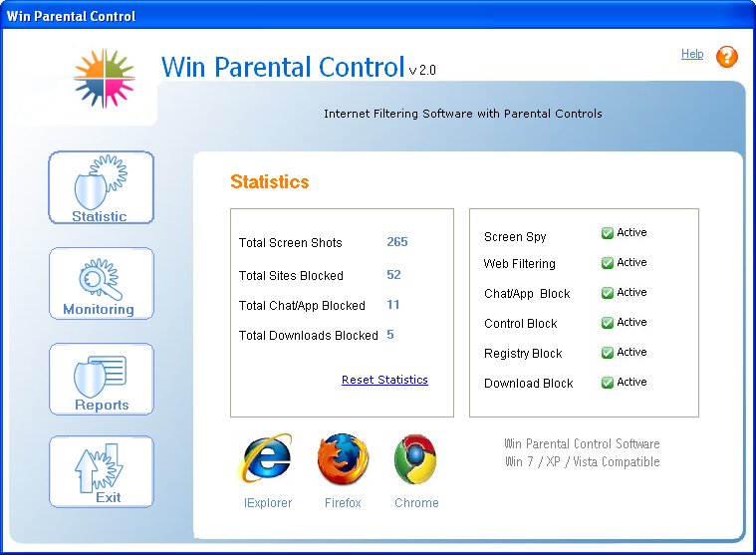Toggle the Registry Block Active checkbox

608,353
